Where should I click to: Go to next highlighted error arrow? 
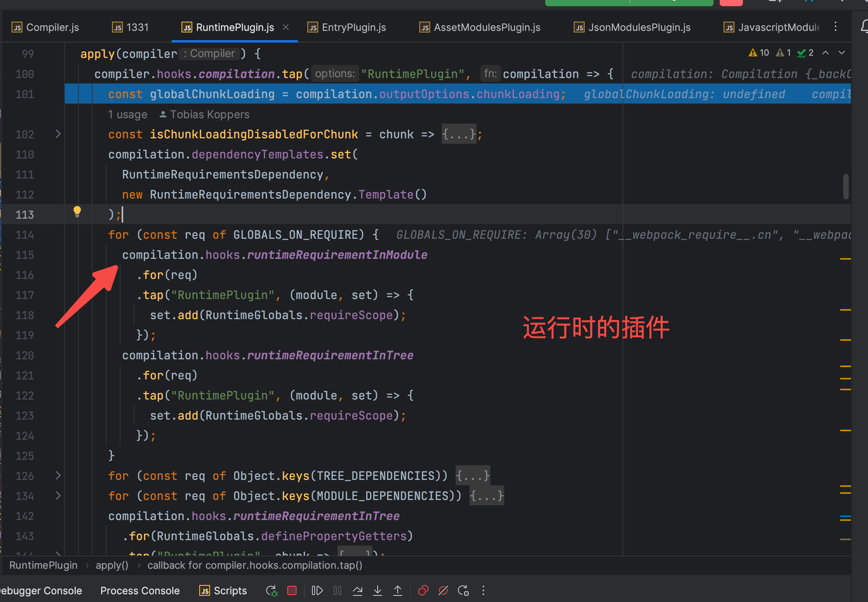(x=842, y=53)
